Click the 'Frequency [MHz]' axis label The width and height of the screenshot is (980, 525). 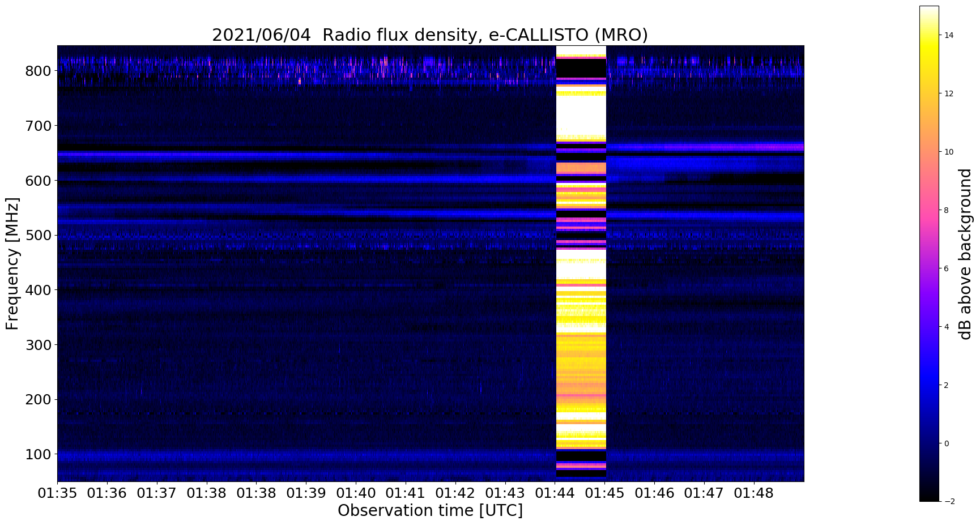point(12,263)
